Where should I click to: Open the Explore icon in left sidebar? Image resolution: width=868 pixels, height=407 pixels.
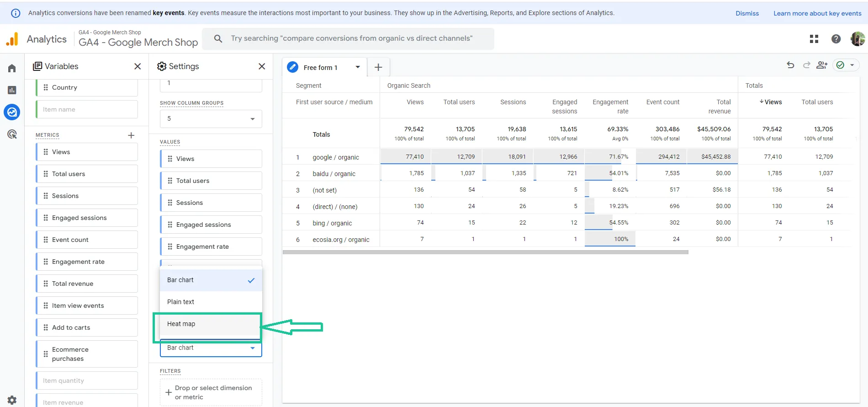click(12, 112)
